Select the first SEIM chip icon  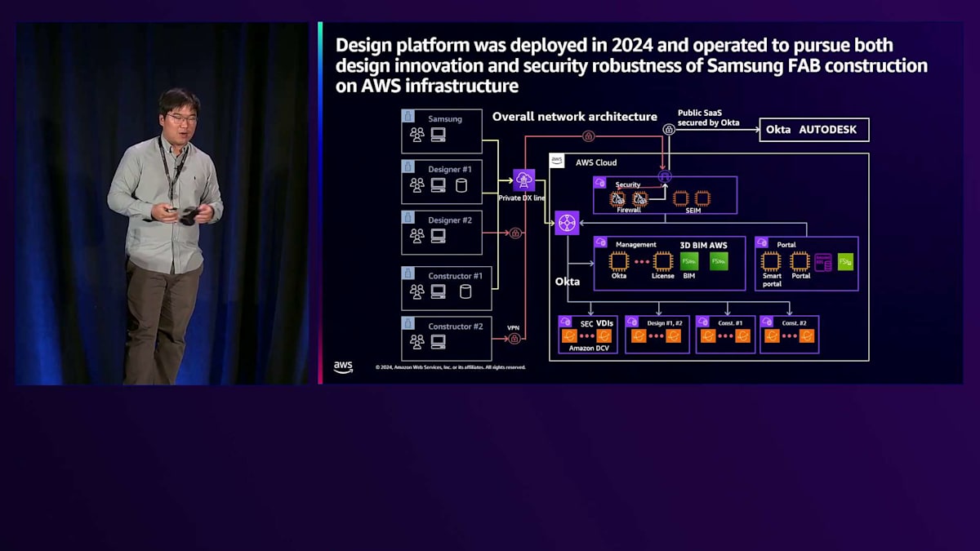(679, 198)
